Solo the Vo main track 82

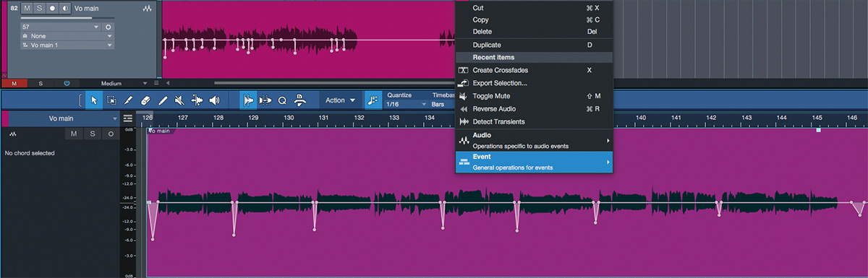(39, 8)
